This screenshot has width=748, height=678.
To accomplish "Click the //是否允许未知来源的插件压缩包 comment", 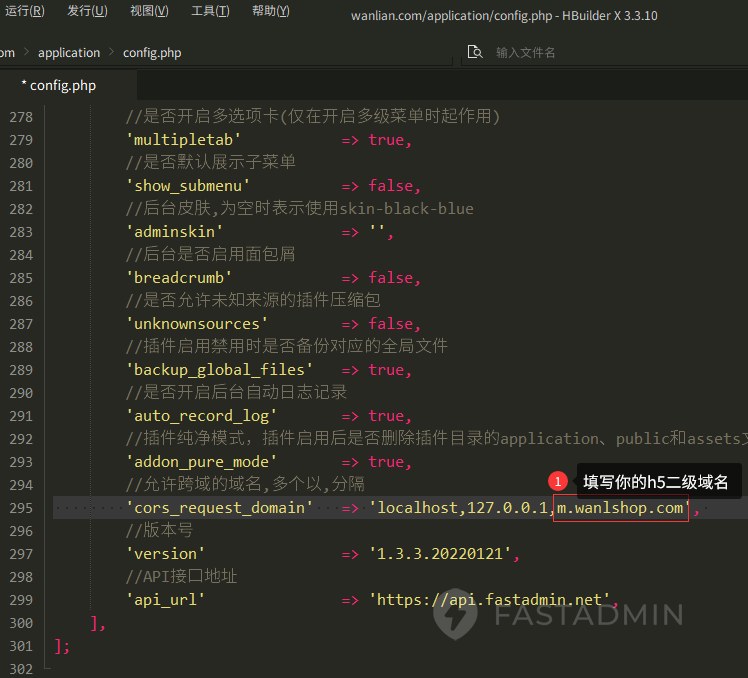I will click(253, 300).
